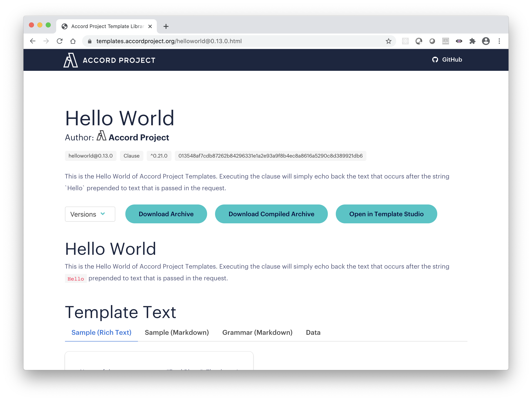The width and height of the screenshot is (532, 401).
Task: Click the green macOS fullscreen button
Action: (48, 25)
